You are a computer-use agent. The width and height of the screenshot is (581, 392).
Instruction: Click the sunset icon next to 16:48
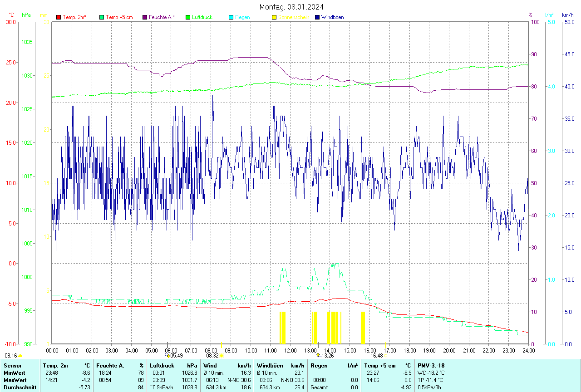(x=386, y=356)
